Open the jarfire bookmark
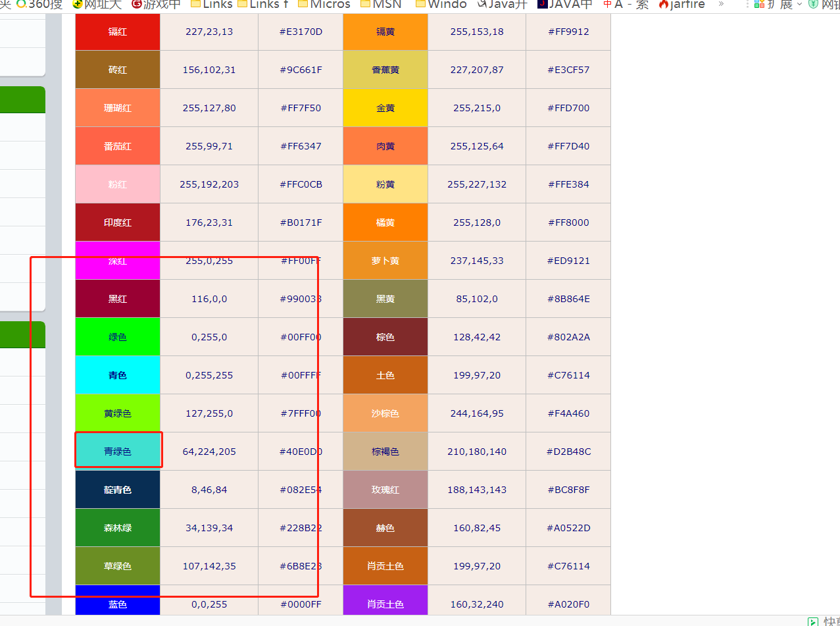840x626 pixels. click(x=681, y=5)
